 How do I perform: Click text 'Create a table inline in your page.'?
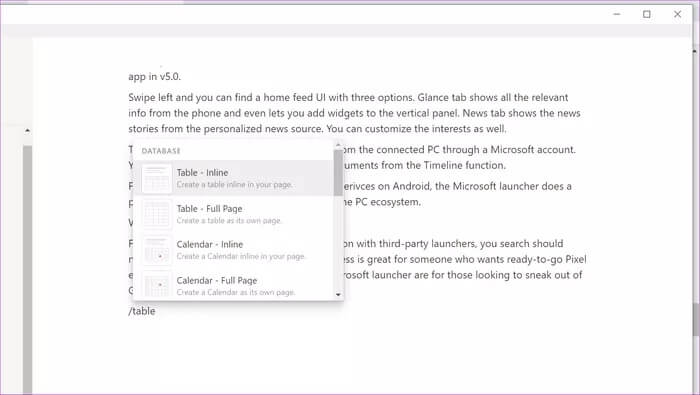point(235,184)
